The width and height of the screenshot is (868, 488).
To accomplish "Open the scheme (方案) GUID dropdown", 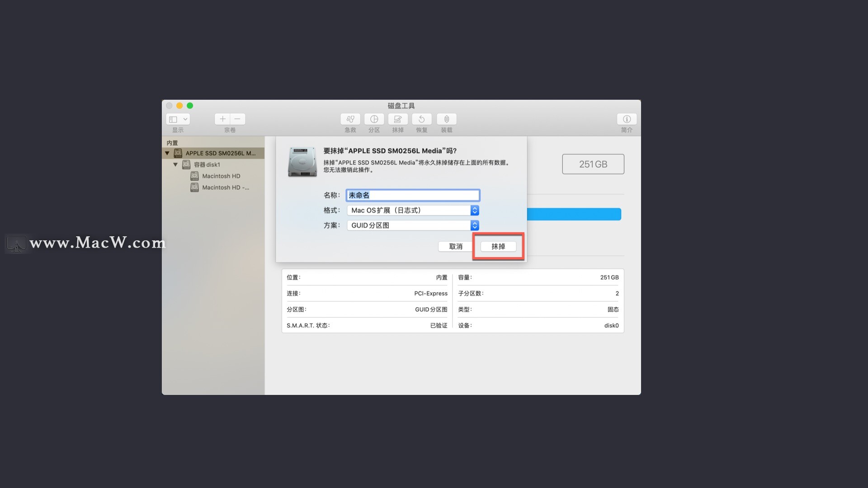I will pos(413,225).
